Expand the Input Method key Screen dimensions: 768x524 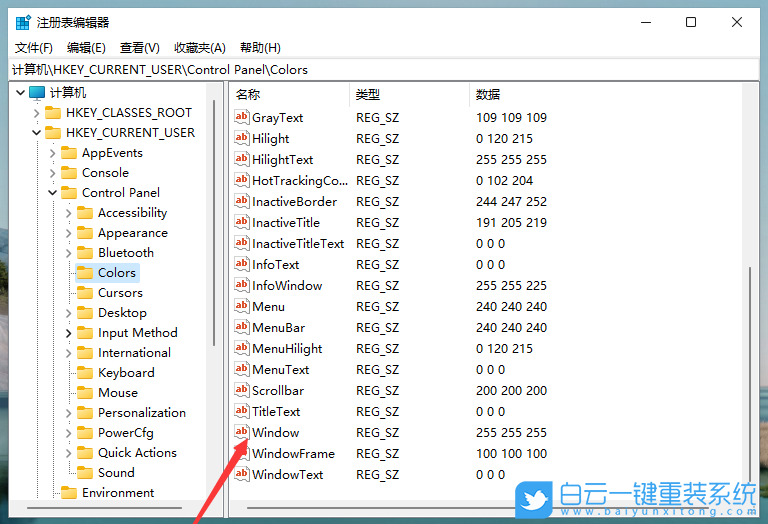click(x=68, y=333)
